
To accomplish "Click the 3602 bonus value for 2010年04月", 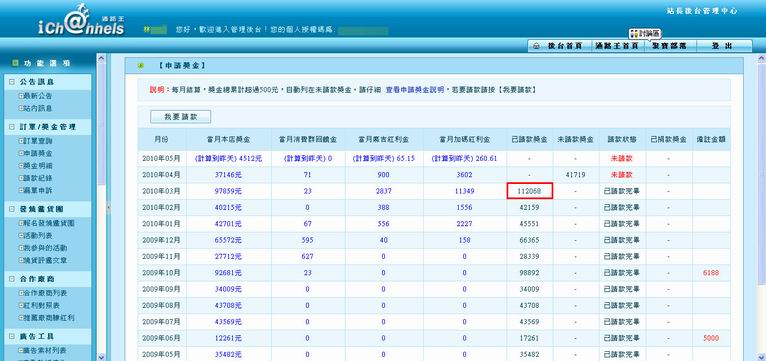I will click(x=464, y=175).
